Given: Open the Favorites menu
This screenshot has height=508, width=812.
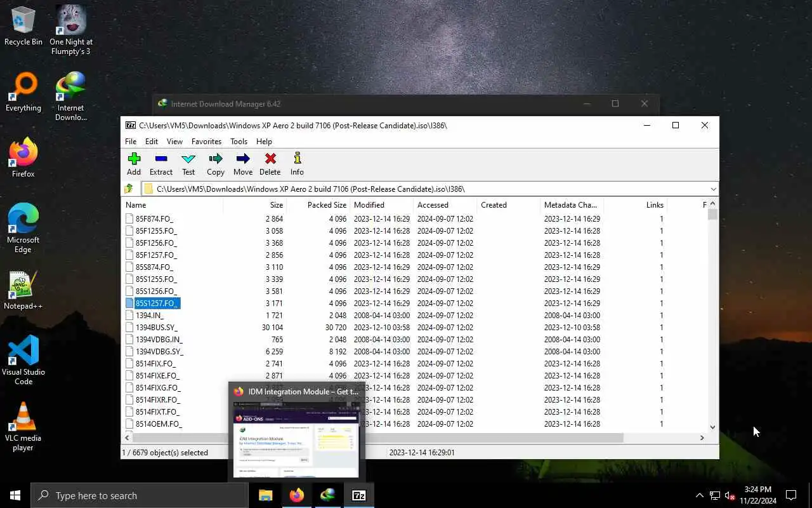Looking at the screenshot, I should 207,142.
